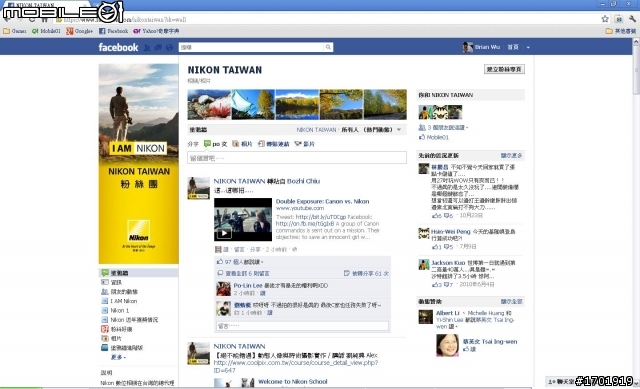Open 'Double Exposure: Canon vs. Nikon' link
The image size is (640, 389).
pos(322,201)
